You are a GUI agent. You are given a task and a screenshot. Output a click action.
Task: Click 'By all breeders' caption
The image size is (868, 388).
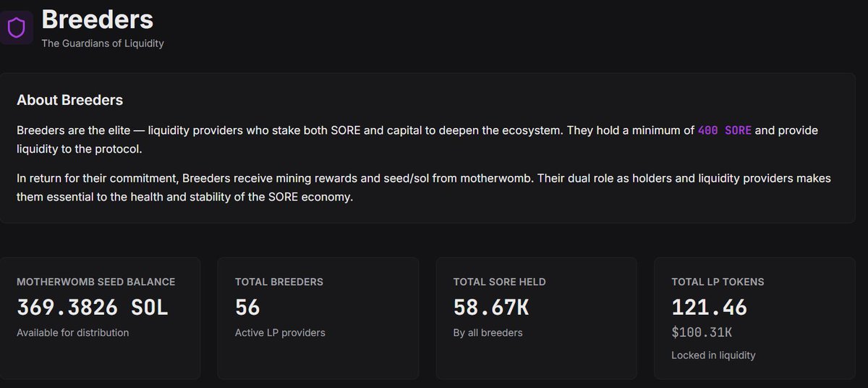pos(488,333)
